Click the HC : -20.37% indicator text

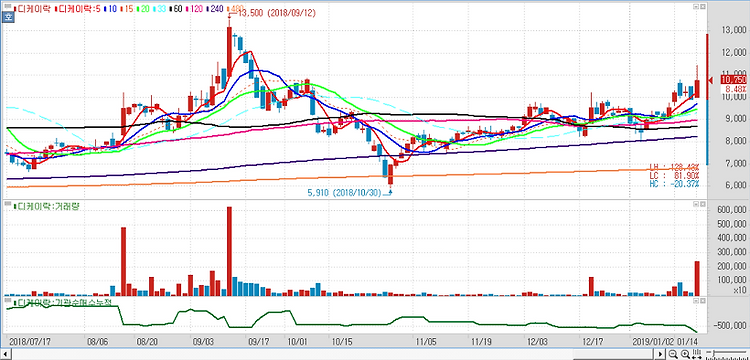pyautogui.click(x=674, y=184)
